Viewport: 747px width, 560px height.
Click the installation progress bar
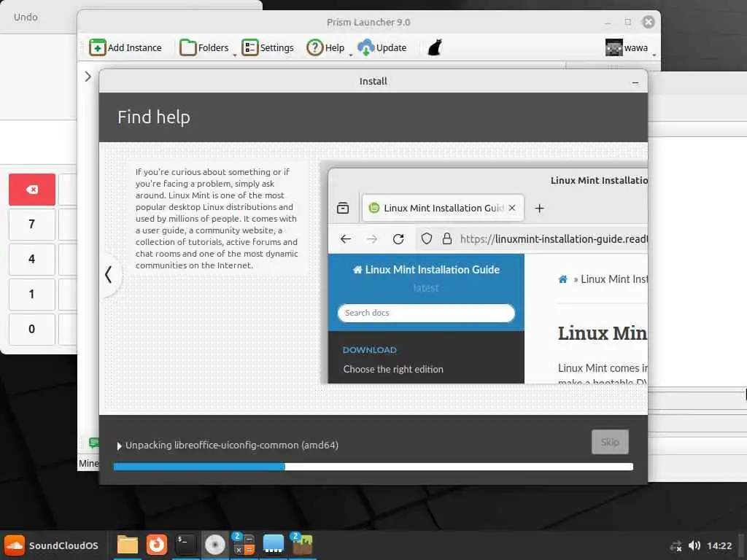coord(373,467)
